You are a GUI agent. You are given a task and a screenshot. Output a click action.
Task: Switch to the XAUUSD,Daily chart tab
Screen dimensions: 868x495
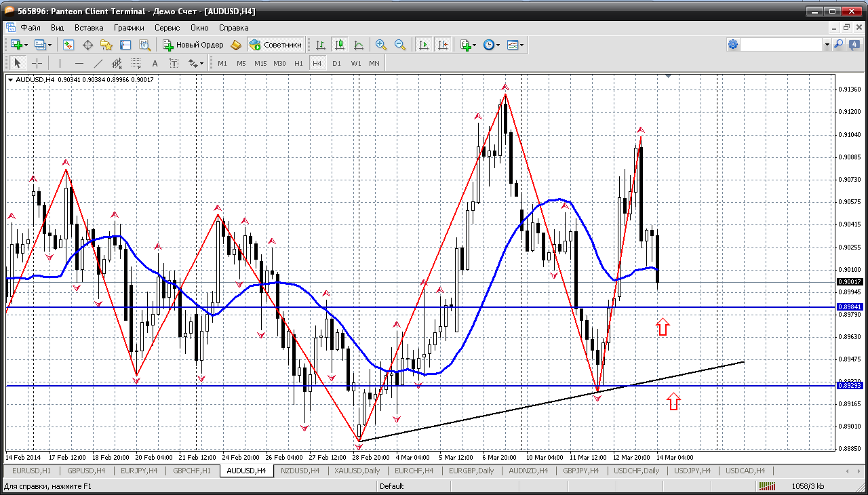pos(357,471)
